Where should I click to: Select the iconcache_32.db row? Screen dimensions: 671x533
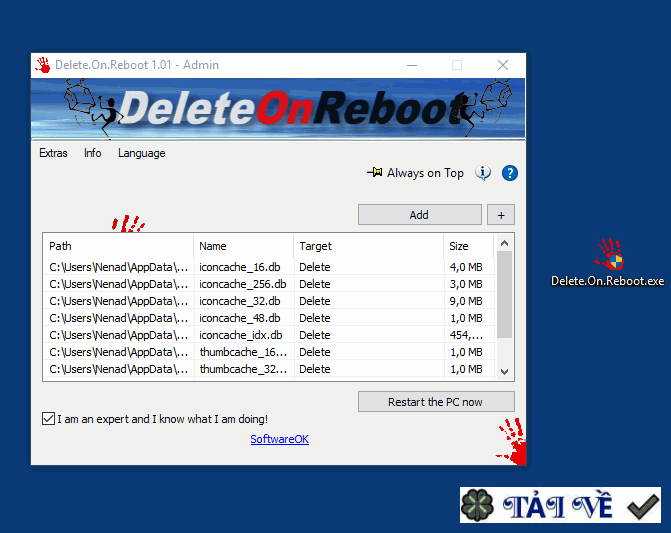tap(270, 301)
